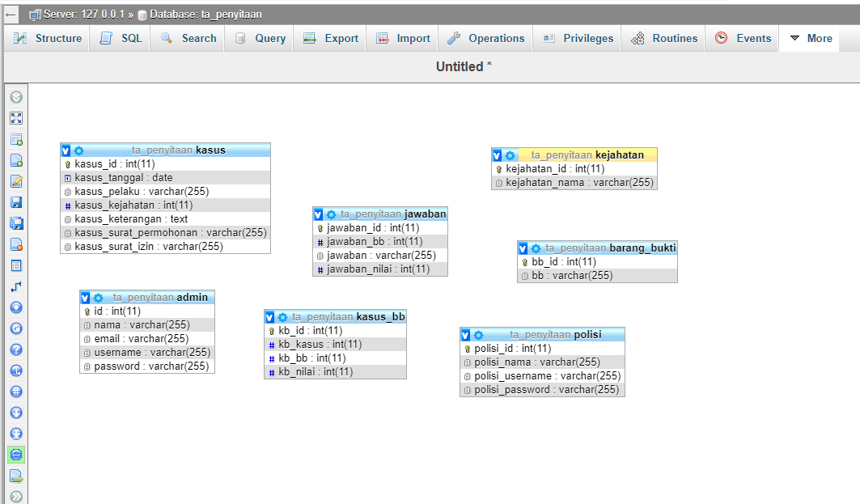Collapse the kejahatan table with its V toggle
The width and height of the screenshot is (860, 504).
tap(497, 155)
